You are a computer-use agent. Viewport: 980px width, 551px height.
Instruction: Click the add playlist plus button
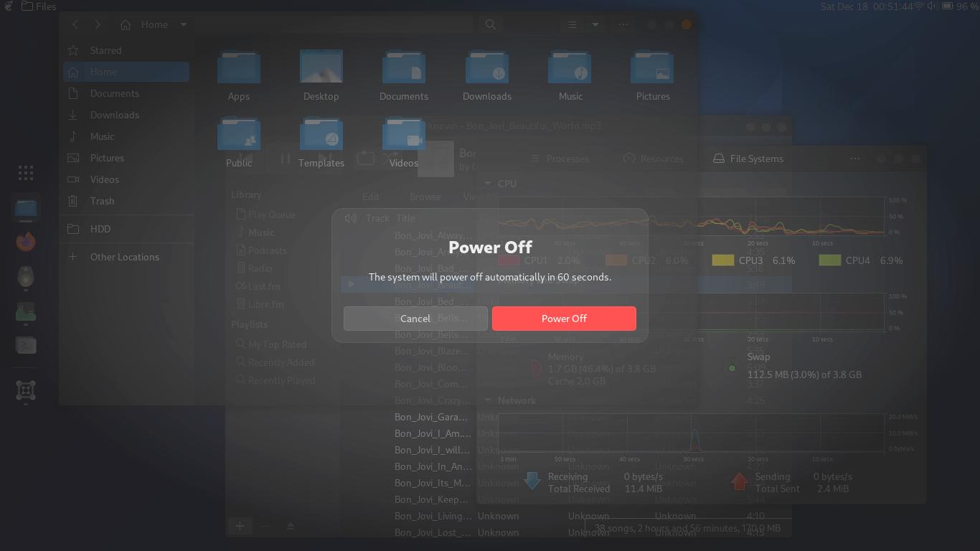(240, 526)
